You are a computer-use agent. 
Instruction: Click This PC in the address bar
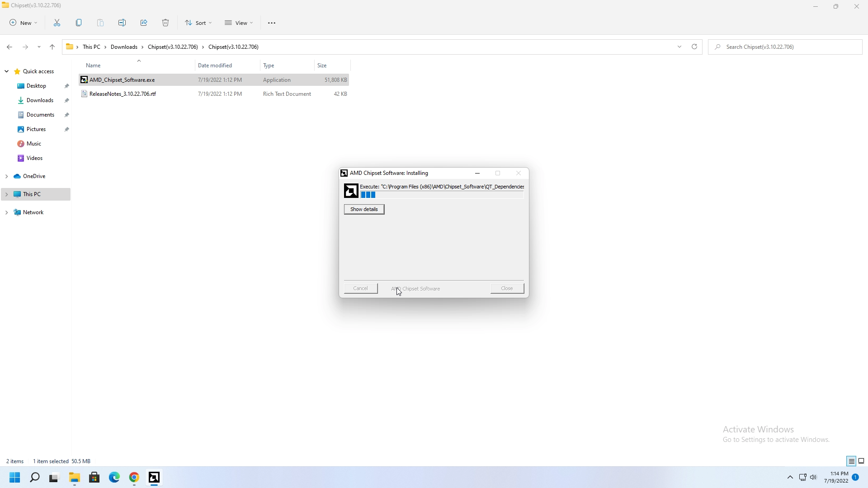(x=91, y=47)
